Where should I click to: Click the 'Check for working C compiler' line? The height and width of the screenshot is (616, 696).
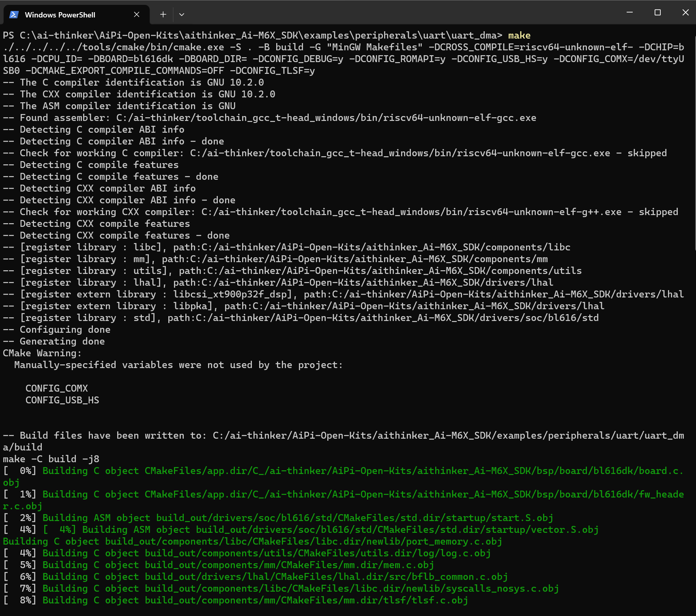tap(335, 153)
